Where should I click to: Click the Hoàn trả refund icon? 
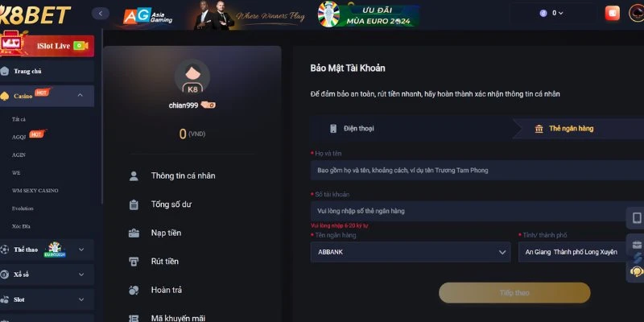134,290
